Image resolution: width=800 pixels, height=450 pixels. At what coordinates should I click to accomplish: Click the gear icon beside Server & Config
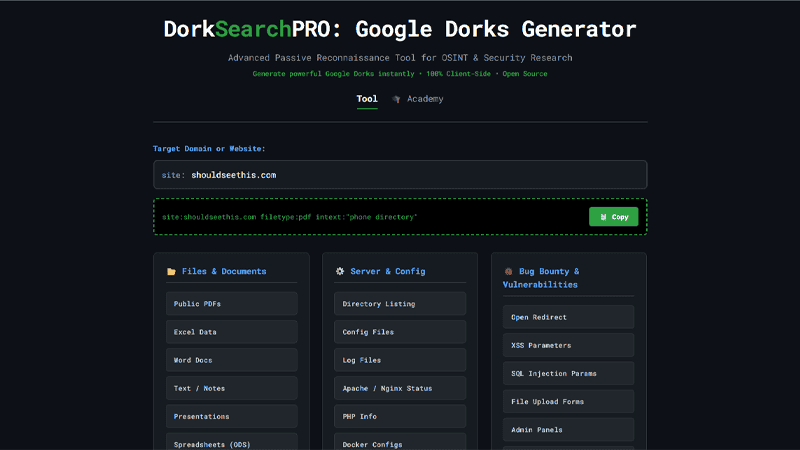tap(340, 271)
